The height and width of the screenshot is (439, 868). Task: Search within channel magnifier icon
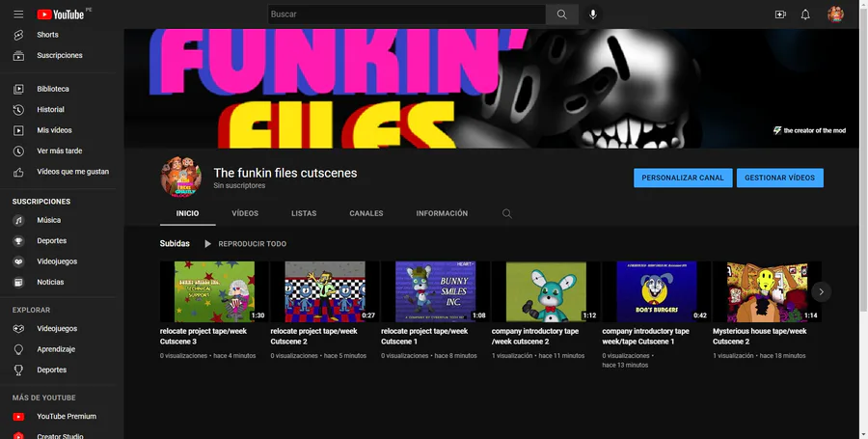click(506, 213)
